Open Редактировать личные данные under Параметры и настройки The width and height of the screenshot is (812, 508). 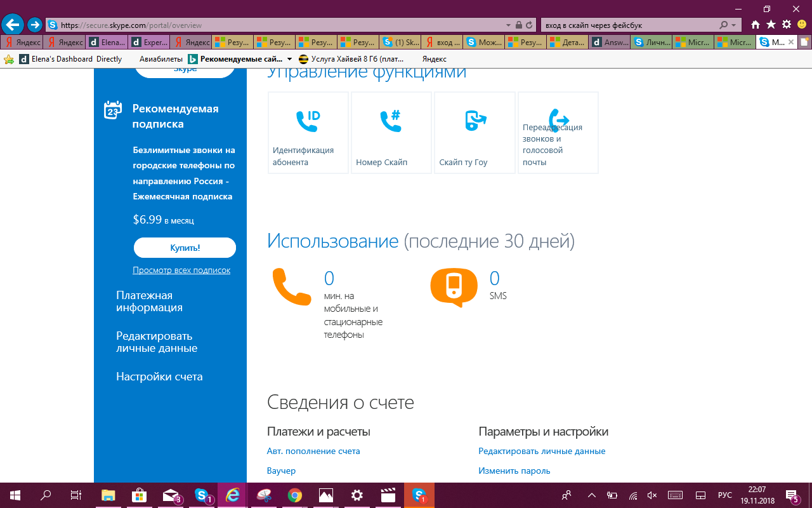click(x=542, y=451)
